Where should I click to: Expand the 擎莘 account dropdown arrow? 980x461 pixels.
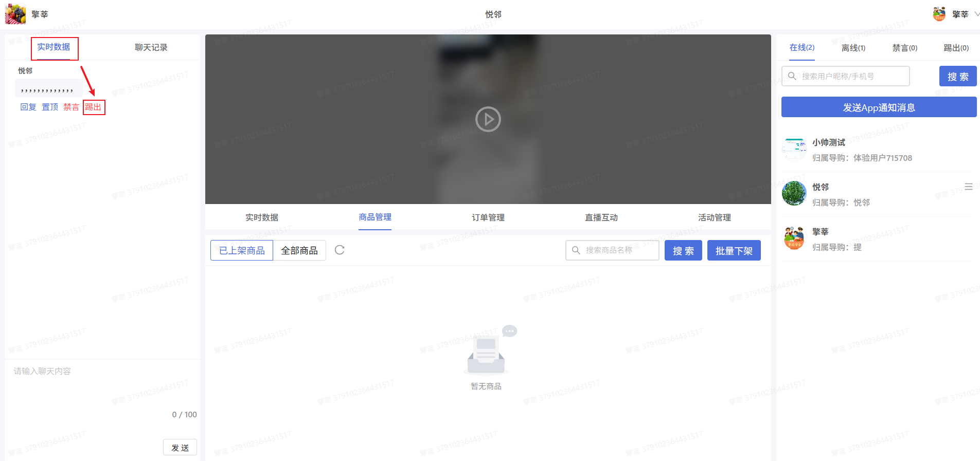[x=976, y=14]
